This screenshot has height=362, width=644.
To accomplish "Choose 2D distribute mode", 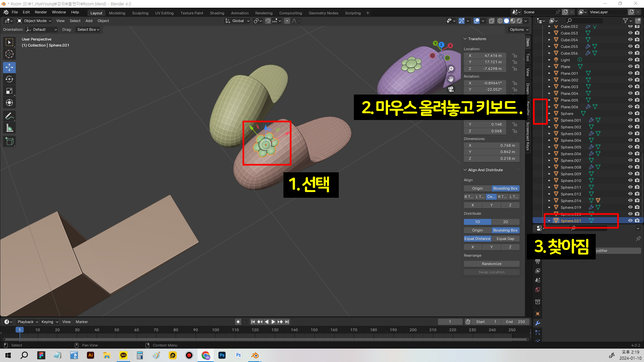I will point(505,222).
